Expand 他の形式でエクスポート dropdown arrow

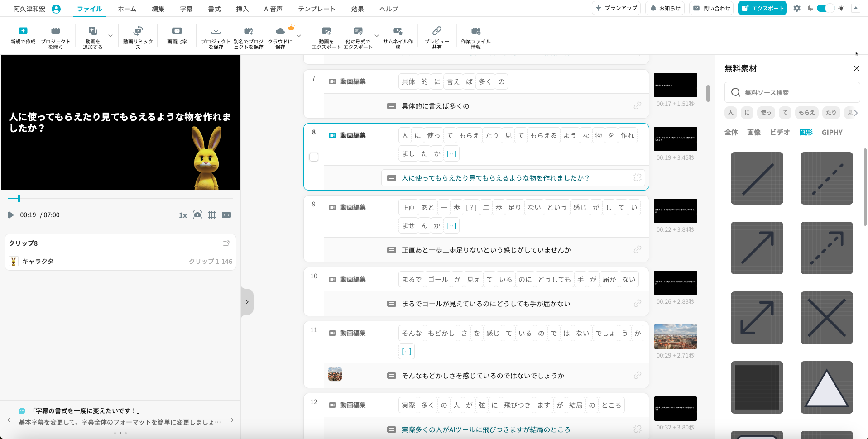click(x=377, y=36)
